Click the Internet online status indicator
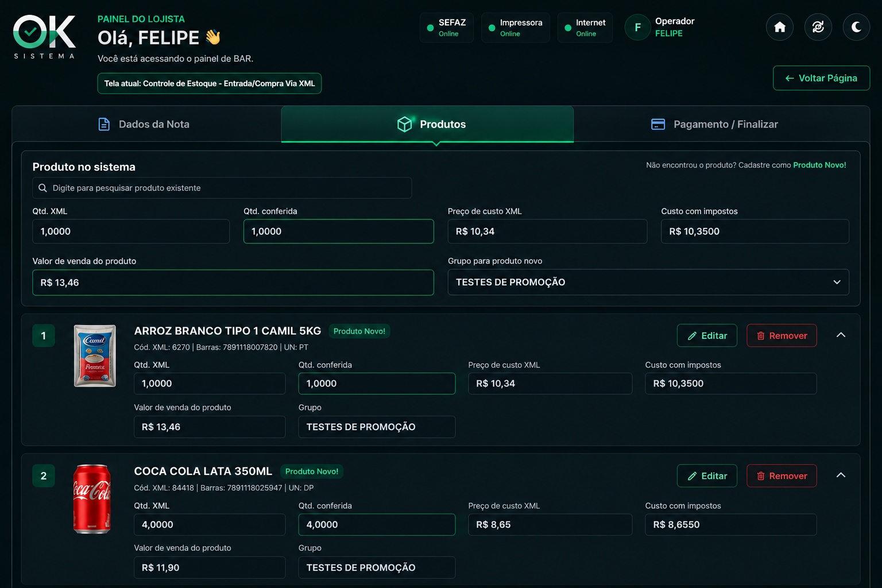The width and height of the screenshot is (882, 588). (585, 28)
